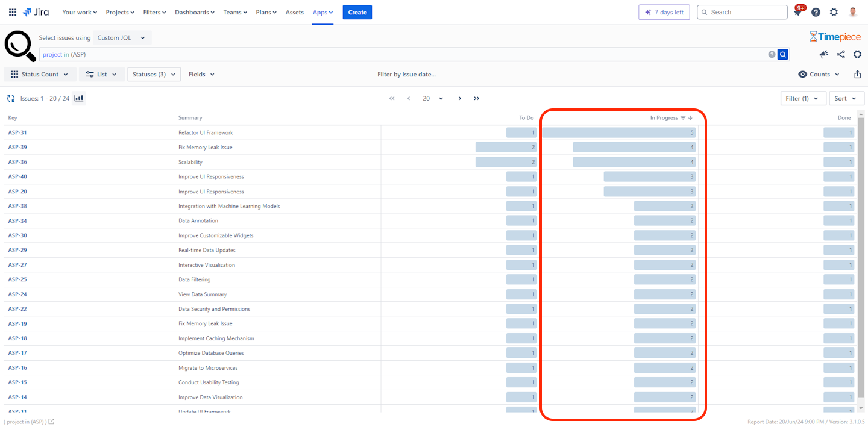868x430 pixels.
Task: Run the JQL query with the search button
Action: click(782, 54)
